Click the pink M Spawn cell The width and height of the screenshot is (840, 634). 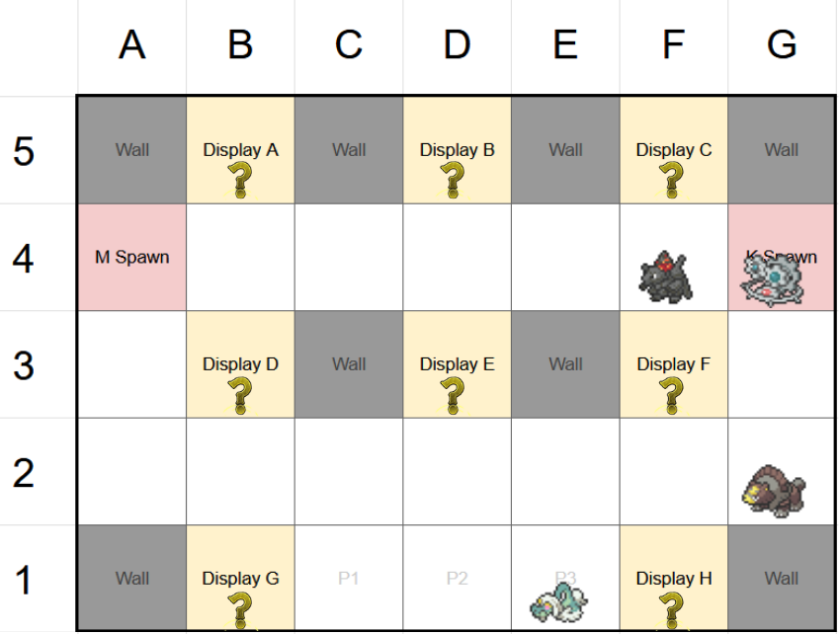[x=131, y=258]
